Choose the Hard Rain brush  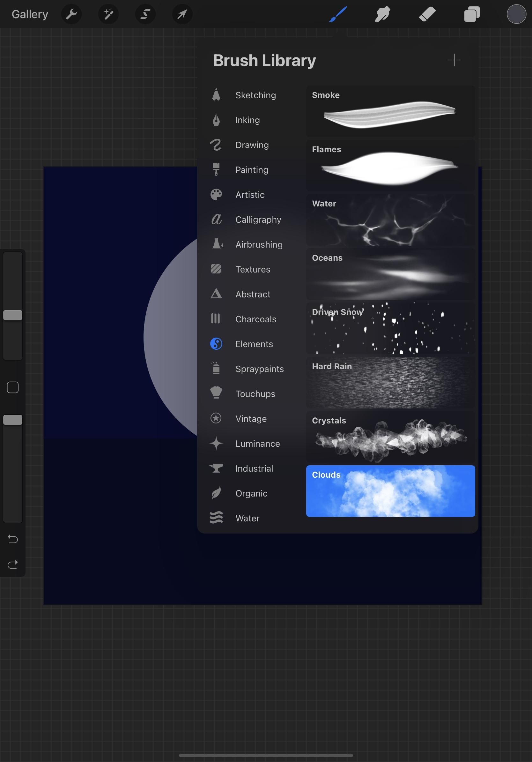click(390, 383)
